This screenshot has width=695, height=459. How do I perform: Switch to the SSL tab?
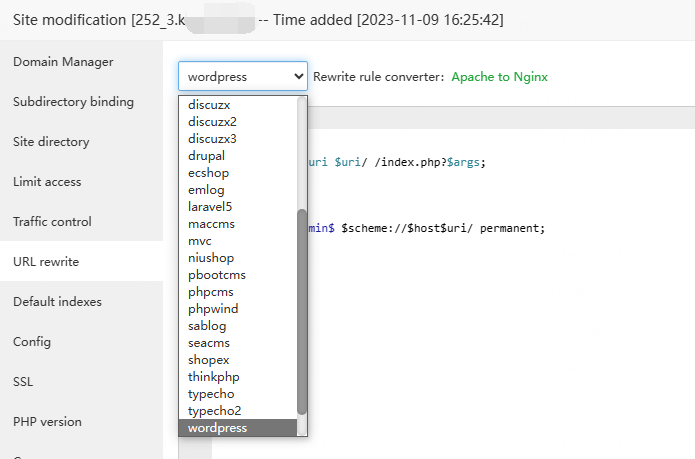[x=24, y=382]
